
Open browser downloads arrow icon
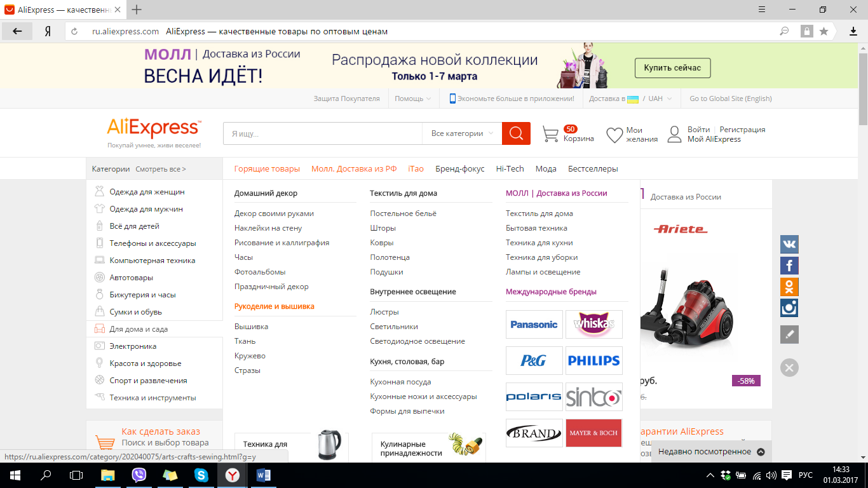pos(853,31)
